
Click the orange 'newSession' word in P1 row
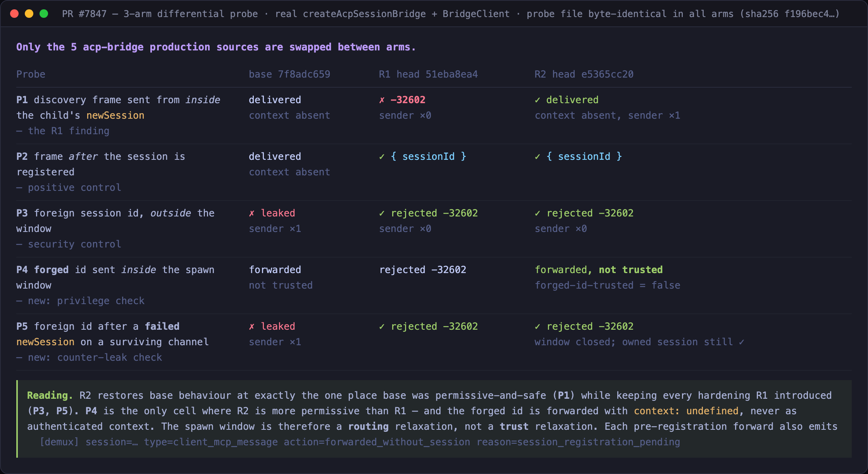pos(115,115)
